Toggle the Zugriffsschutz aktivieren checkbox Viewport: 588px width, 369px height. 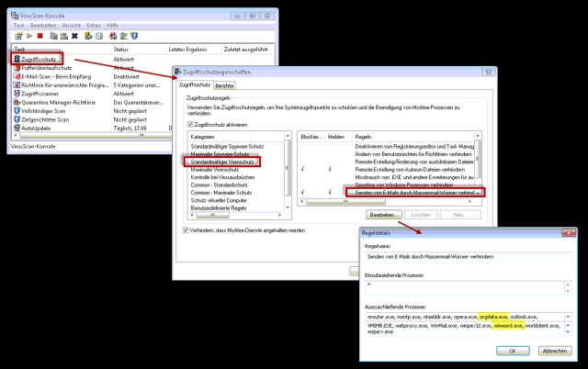[x=190, y=124]
